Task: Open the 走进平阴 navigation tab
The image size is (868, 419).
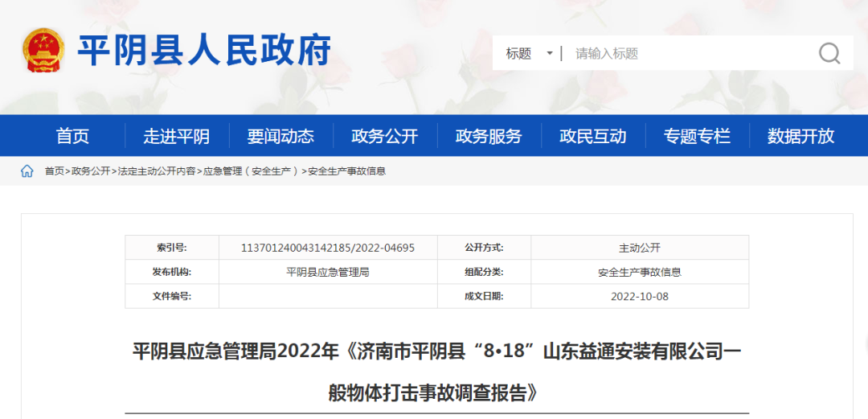Action: coord(177,136)
